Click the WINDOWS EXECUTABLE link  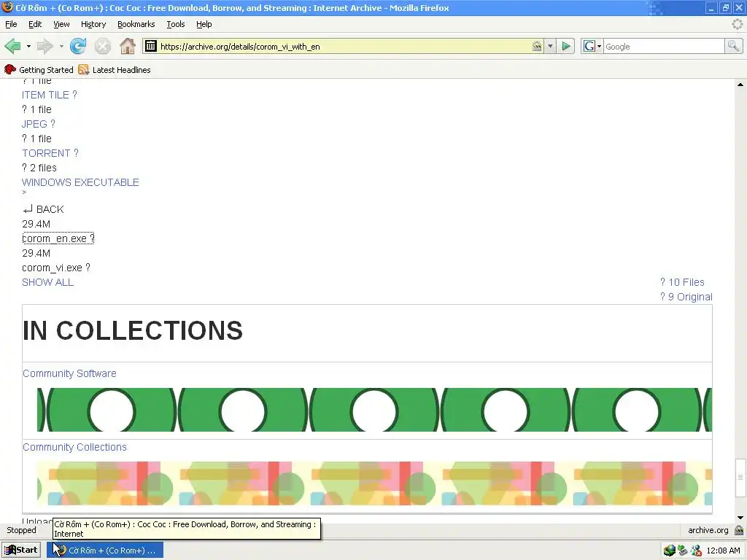(x=80, y=182)
